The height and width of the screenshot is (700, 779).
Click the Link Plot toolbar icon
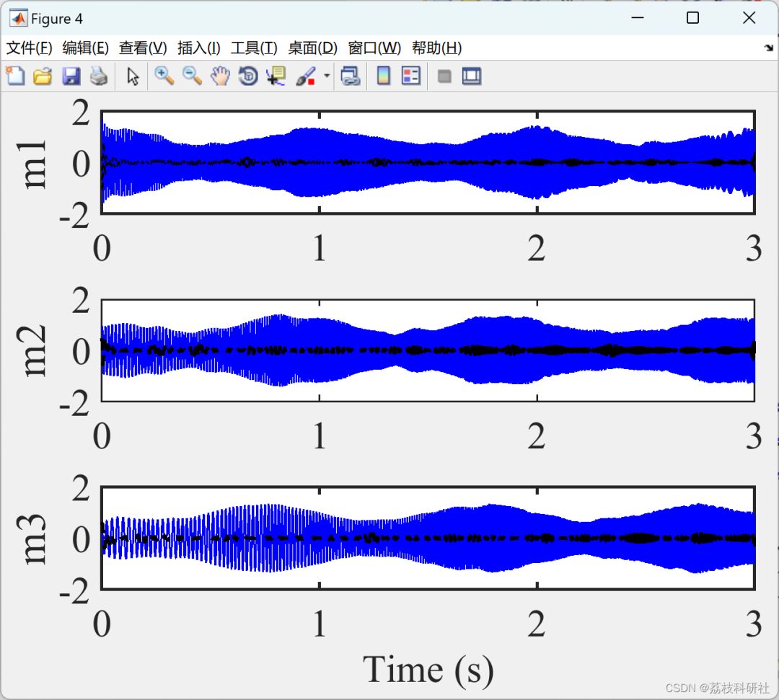tap(351, 76)
